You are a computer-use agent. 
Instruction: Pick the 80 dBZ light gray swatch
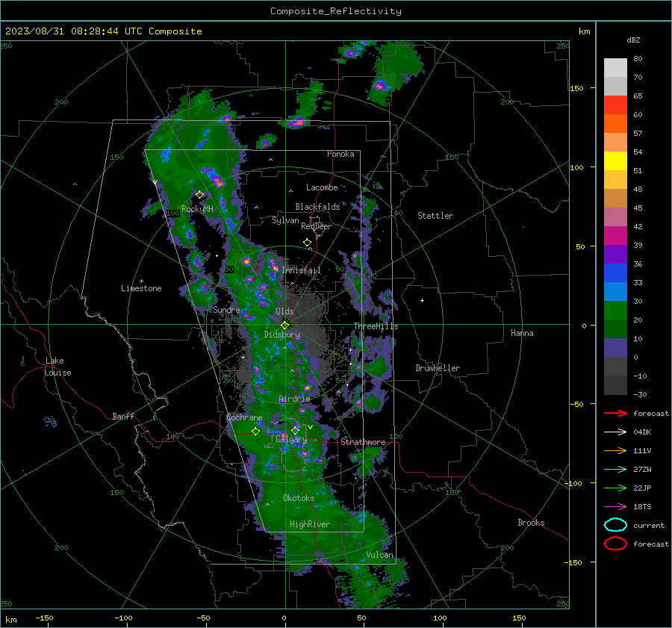coord(615,67)
